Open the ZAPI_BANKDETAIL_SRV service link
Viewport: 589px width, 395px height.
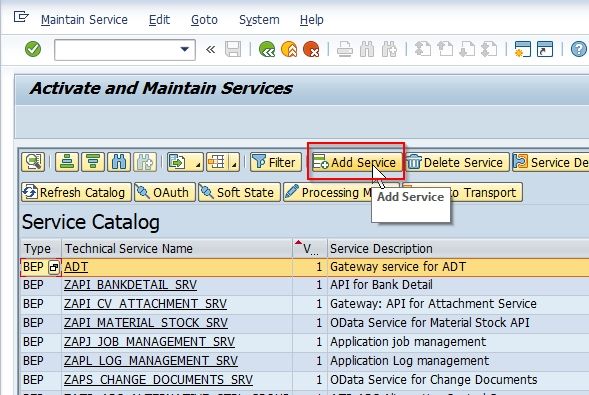(x=130, y=285)
